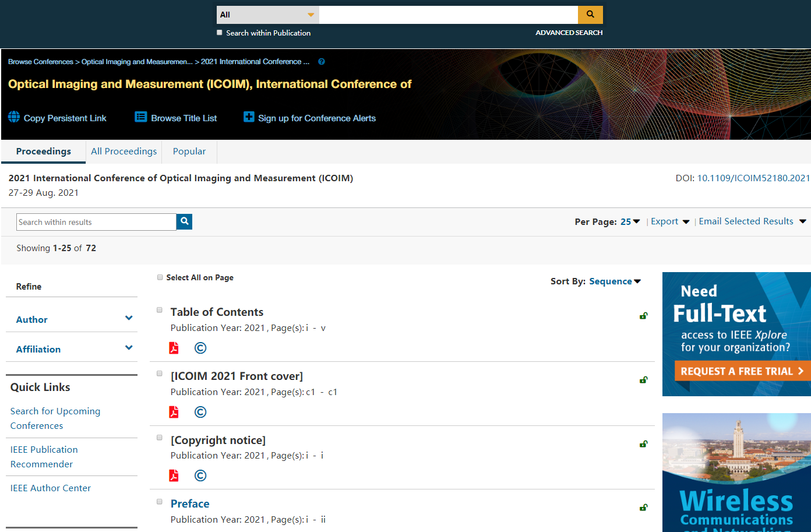The image size is (811, 532).
Task: Switch to the All Proceedings tab
Action: coord(124,152)
